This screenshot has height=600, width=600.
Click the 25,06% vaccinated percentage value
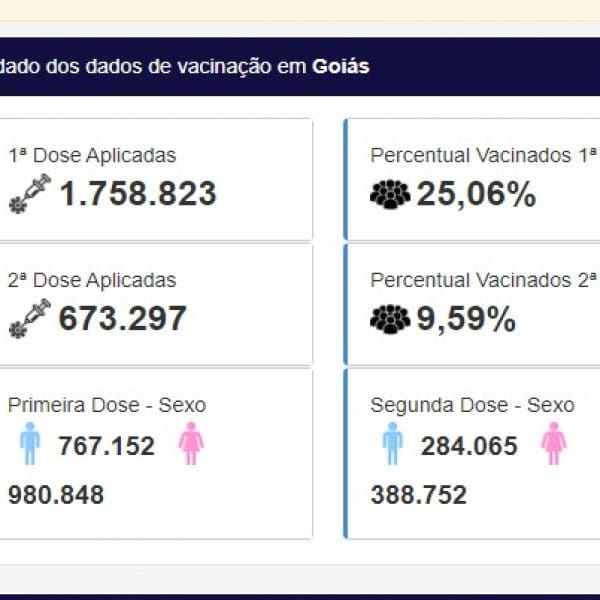477,194
